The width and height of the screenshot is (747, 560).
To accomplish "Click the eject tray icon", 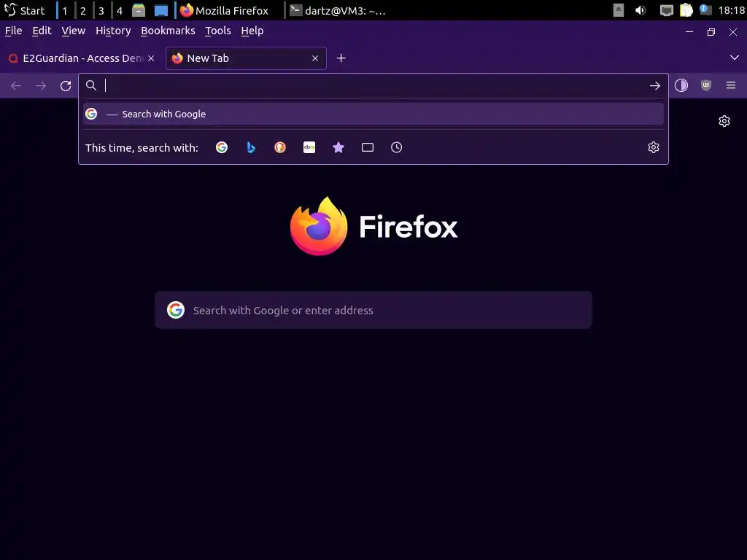I will point(619,10).
